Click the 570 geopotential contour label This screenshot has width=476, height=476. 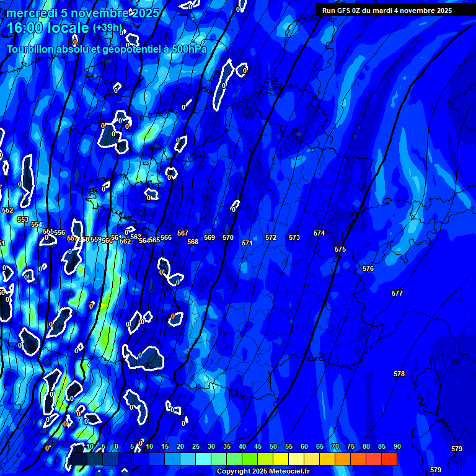pyautogui.click(x=228, y=237)
